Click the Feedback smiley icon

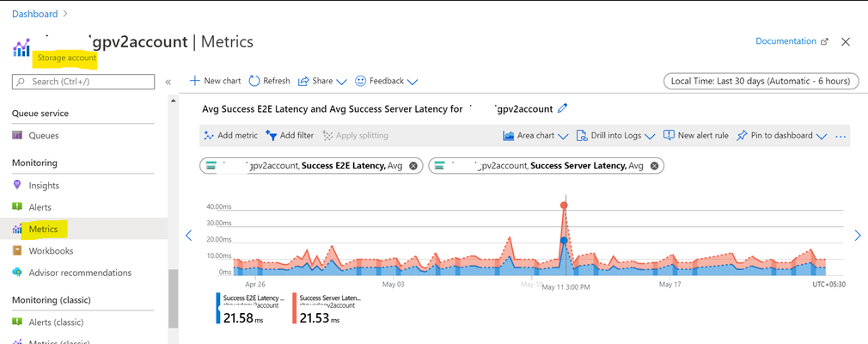click(360, 81)
